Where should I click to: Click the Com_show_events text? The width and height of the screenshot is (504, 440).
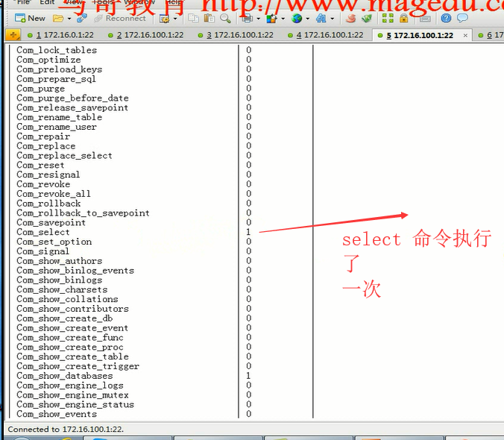click(57, 415)
